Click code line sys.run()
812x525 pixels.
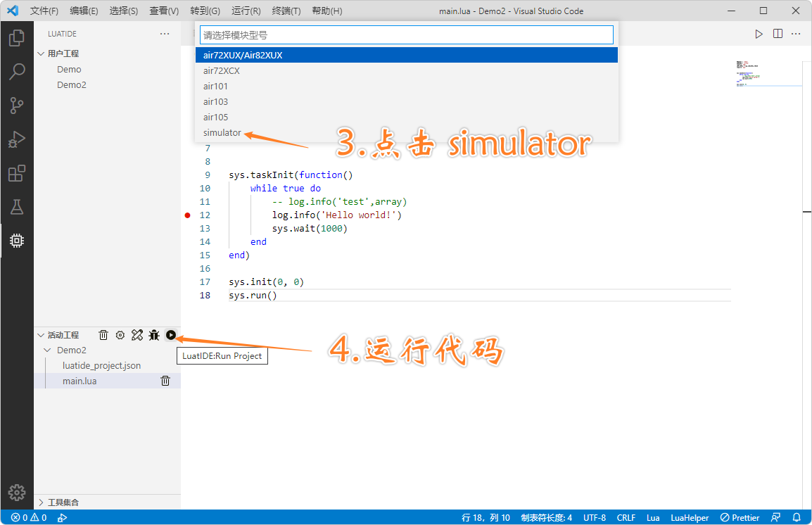253,295
